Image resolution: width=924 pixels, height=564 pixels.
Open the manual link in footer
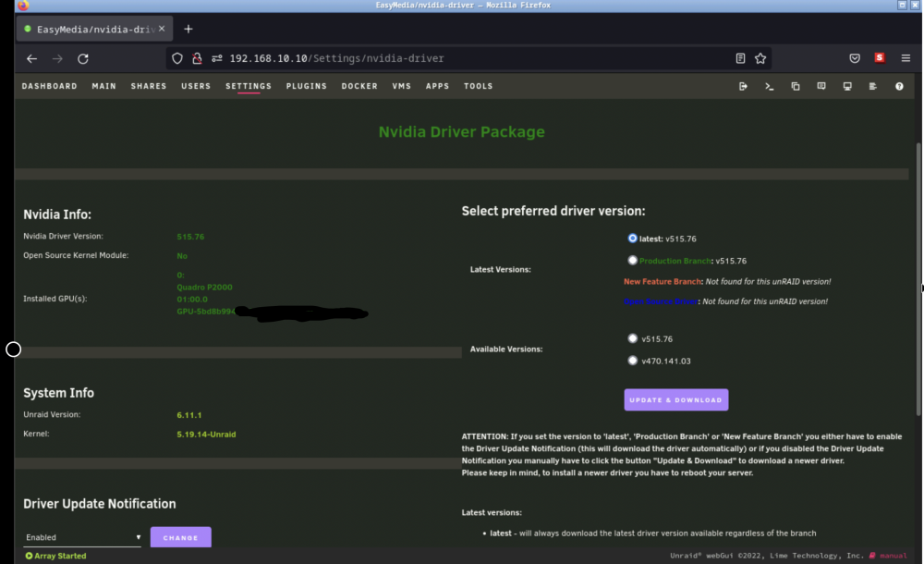click(894, 556)
